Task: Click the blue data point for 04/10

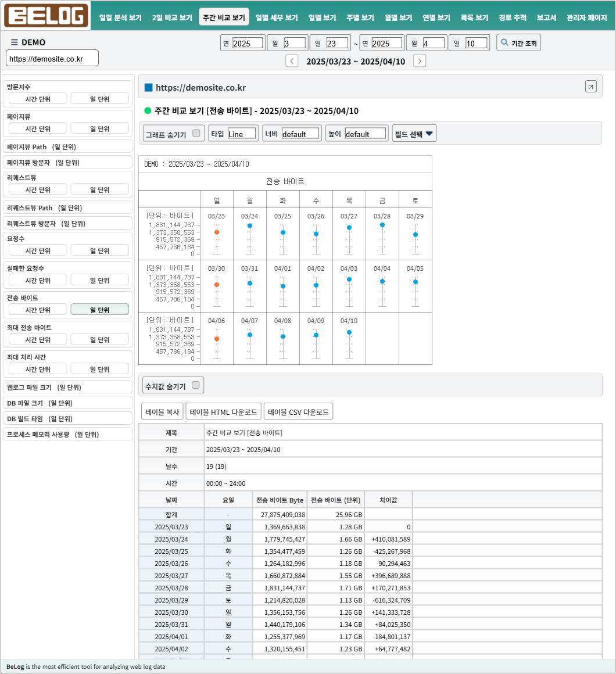Action: [349, 332]
